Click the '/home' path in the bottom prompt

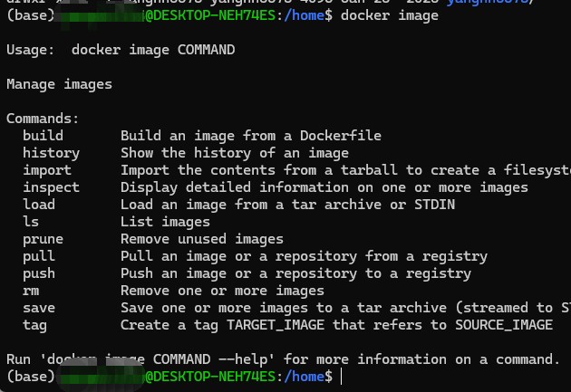304,377
